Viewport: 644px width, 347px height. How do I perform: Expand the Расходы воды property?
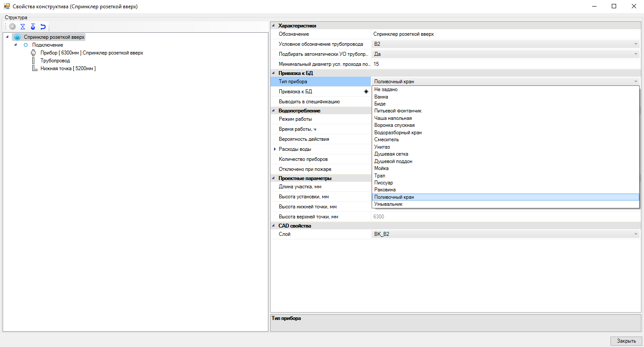[275, 149]
